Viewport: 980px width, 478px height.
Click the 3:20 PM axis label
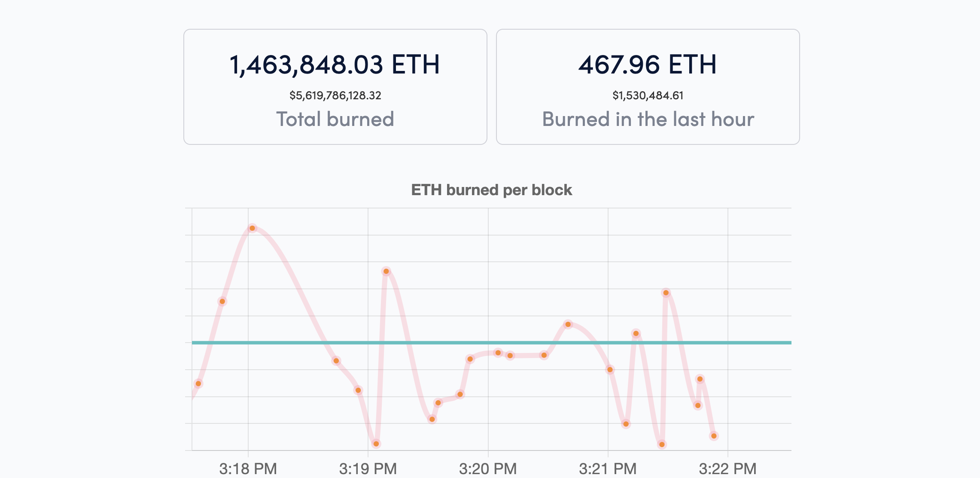pyautogui.click(x=488, y=469)
